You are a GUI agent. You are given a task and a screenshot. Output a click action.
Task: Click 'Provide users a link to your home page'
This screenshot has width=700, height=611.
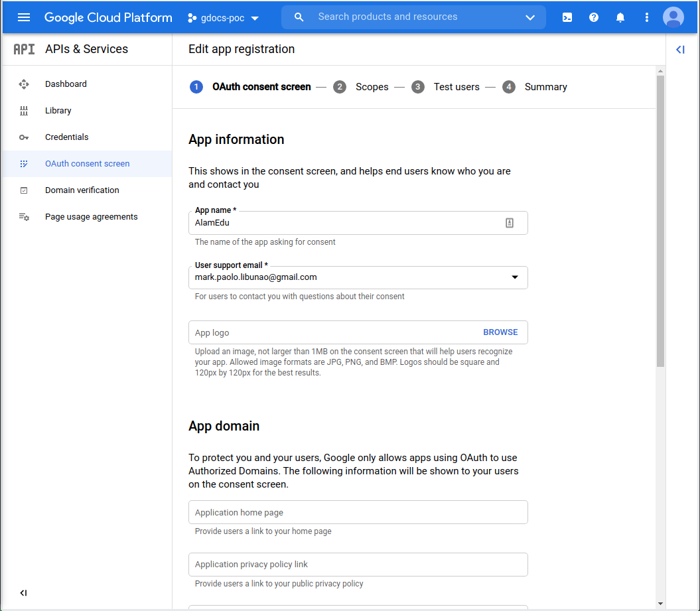click(x=263, y=531)
